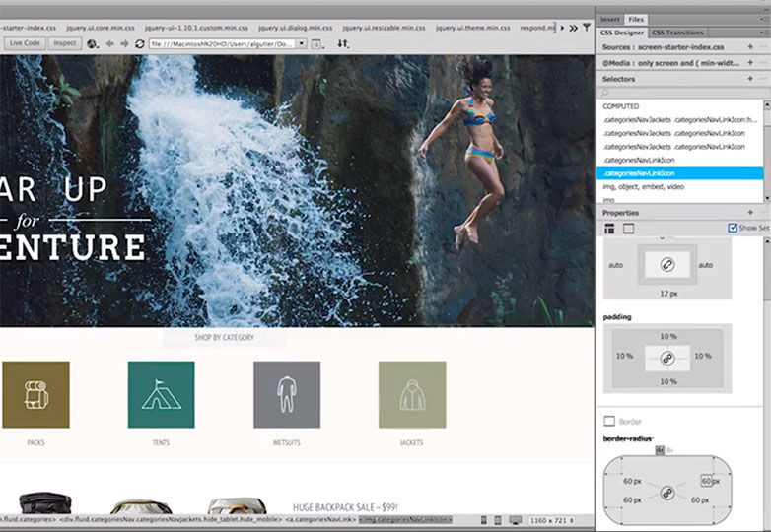Click the Inspect button

click(x=65, y=43)
